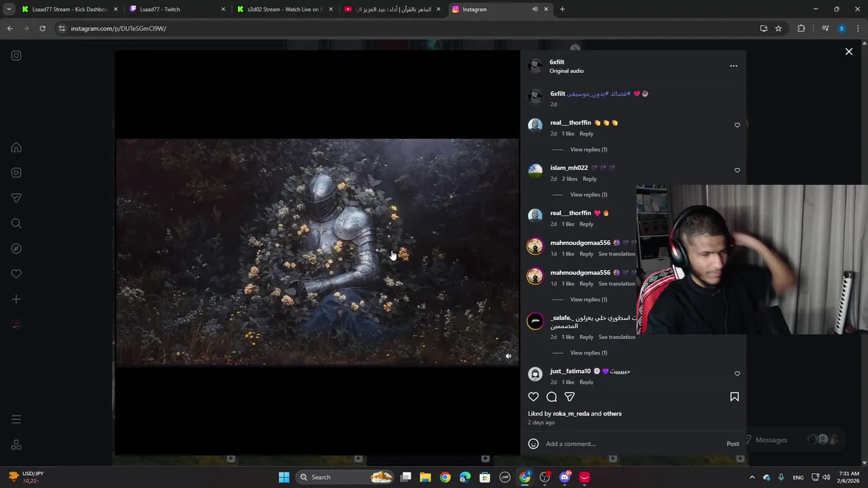
Task: Expand replies under real__thorffin's first comment
Action: [589, 149]
